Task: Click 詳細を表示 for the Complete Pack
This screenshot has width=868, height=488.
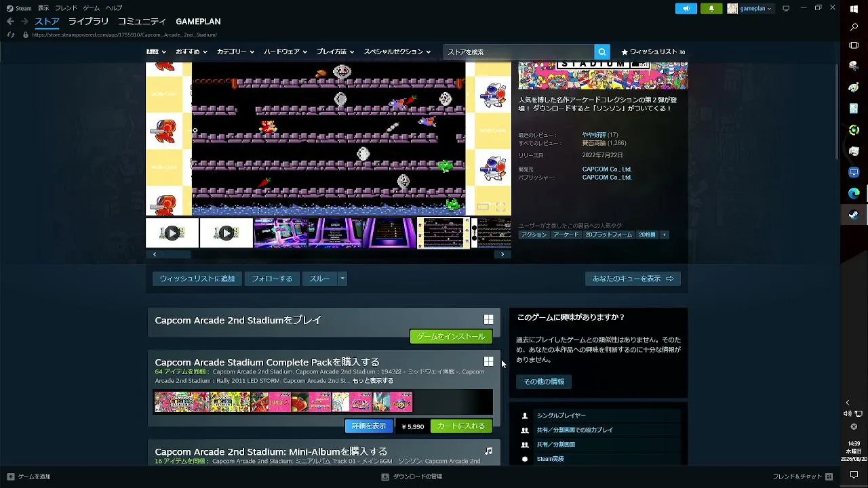Action: (369, 426)
